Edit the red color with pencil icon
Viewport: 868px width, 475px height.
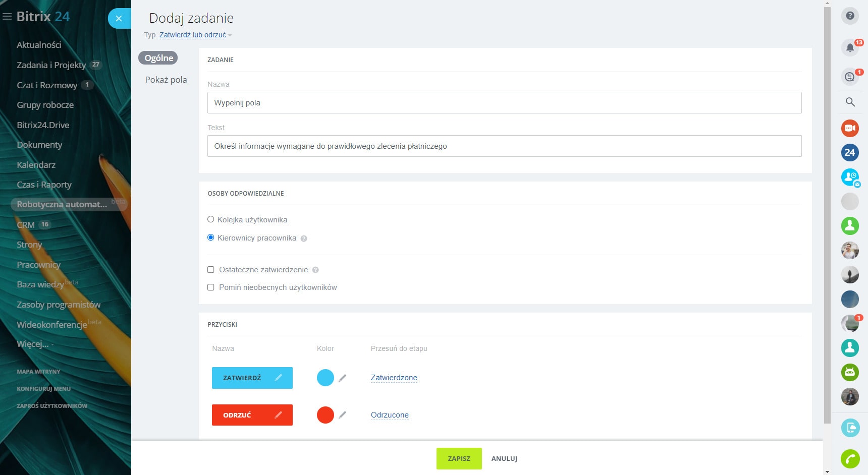(x=343, y=415)
